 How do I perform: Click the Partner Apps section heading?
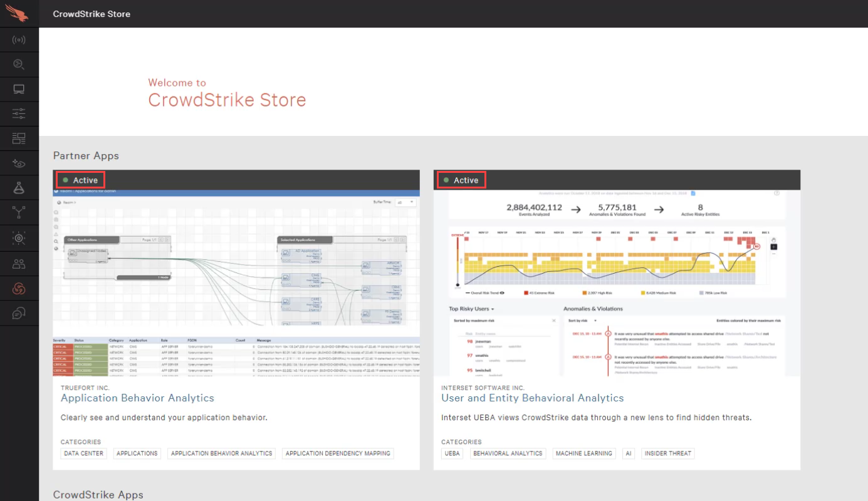tap(86, 156)
